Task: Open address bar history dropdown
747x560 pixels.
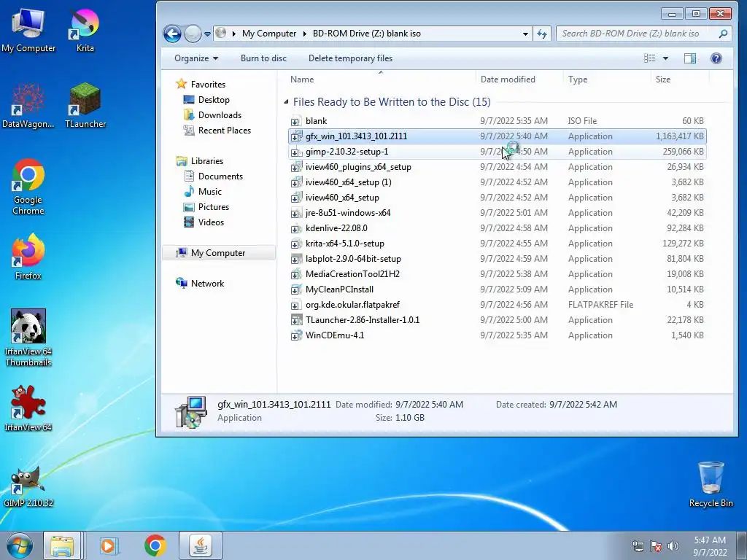Action: [525, 34]
